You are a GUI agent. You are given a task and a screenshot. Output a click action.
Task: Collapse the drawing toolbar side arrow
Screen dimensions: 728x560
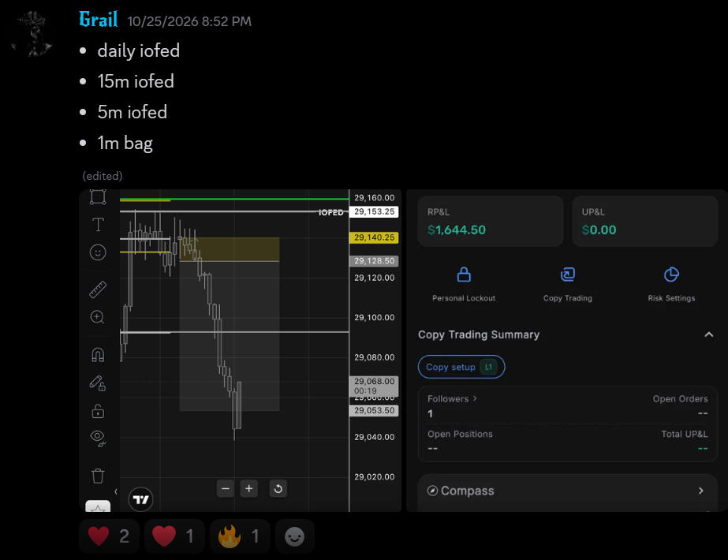pos(116,491)
